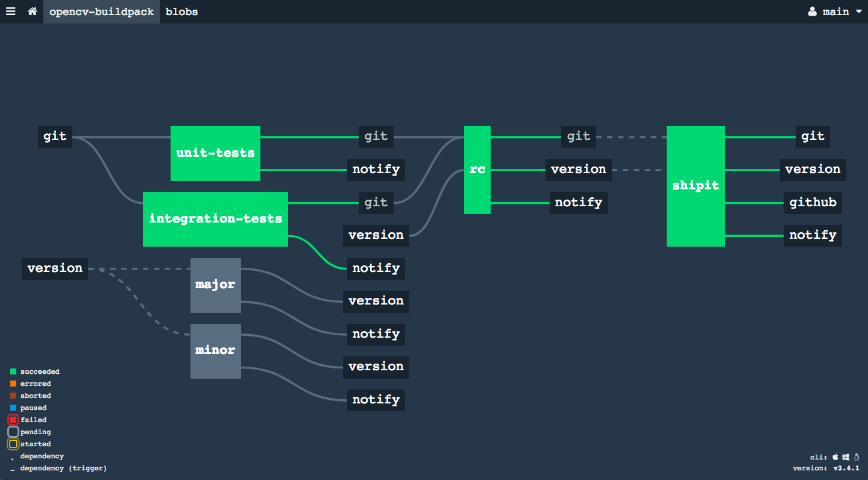
Task: Open the unit-tests job box
Action: click(215, 153)
